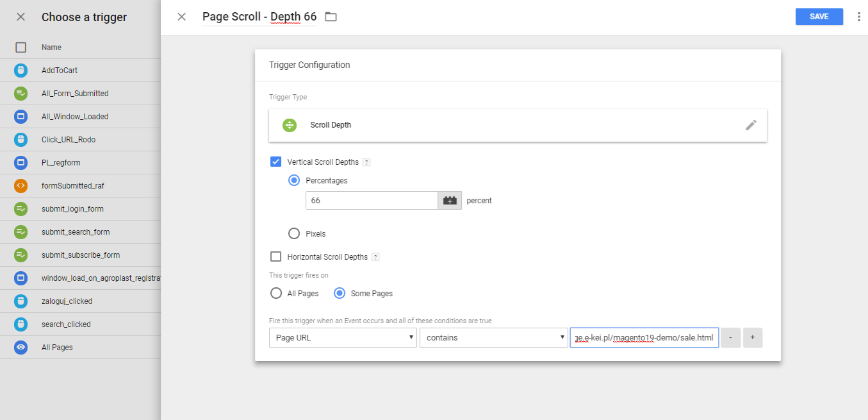Click the Scroll Depth trigger type icon

tap(290, 125)
